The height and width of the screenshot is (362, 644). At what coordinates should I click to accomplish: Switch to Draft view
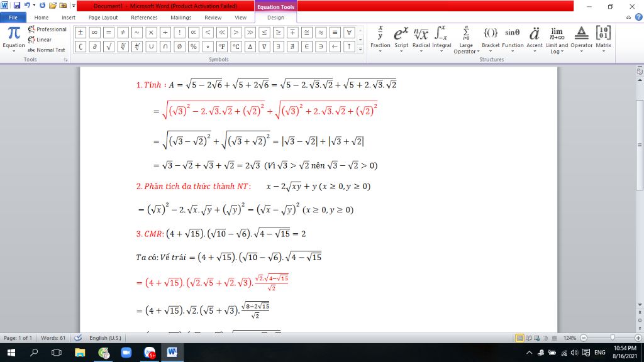coord(554,338)
